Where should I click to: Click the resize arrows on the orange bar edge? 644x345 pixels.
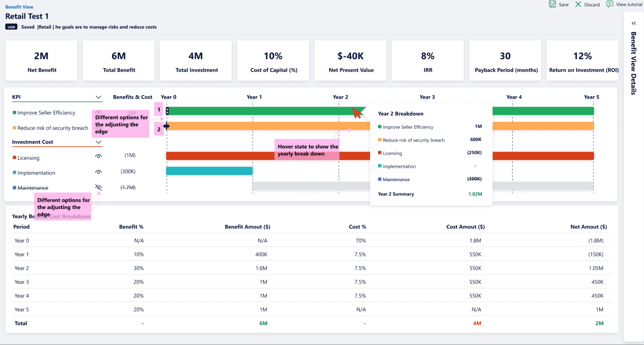point(166,126)
